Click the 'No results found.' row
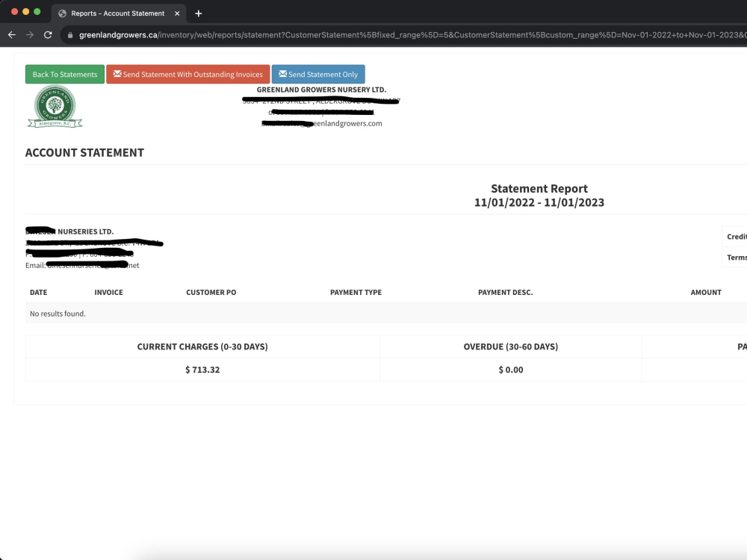 pyautogui.click(x=386, y=314)
